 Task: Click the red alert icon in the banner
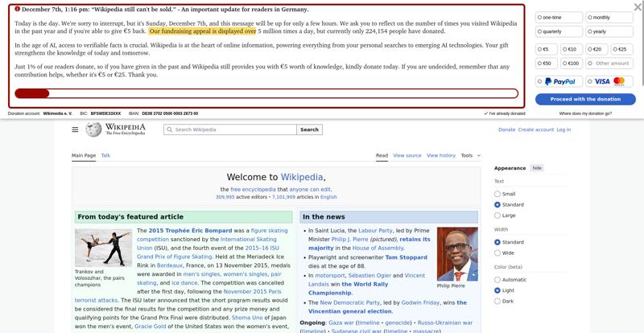click(18, 10)
